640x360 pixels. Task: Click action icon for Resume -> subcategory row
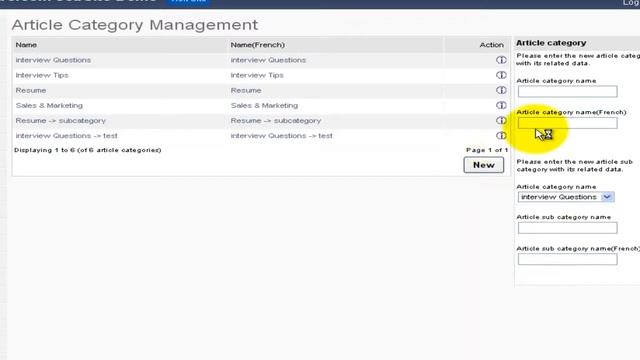tap(501, 120)
